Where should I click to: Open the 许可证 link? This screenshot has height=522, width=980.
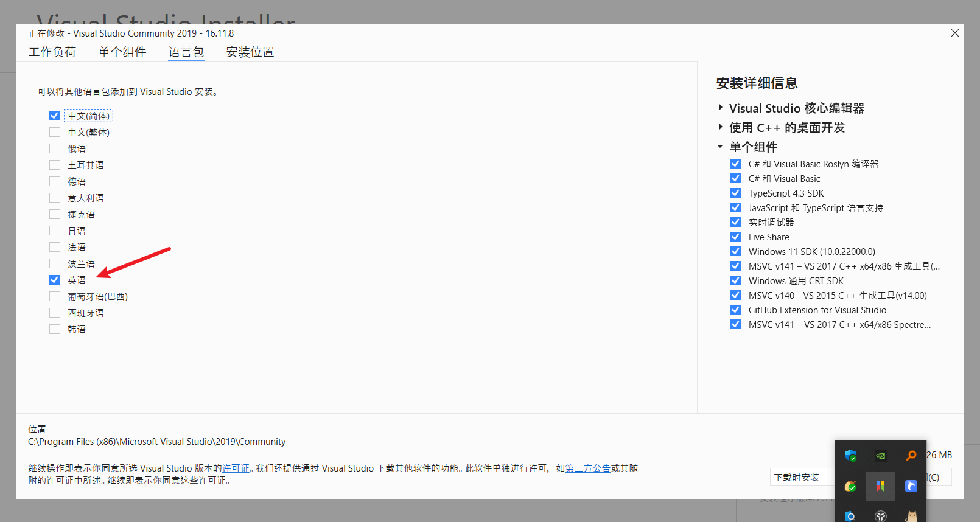tap(236, 468)
